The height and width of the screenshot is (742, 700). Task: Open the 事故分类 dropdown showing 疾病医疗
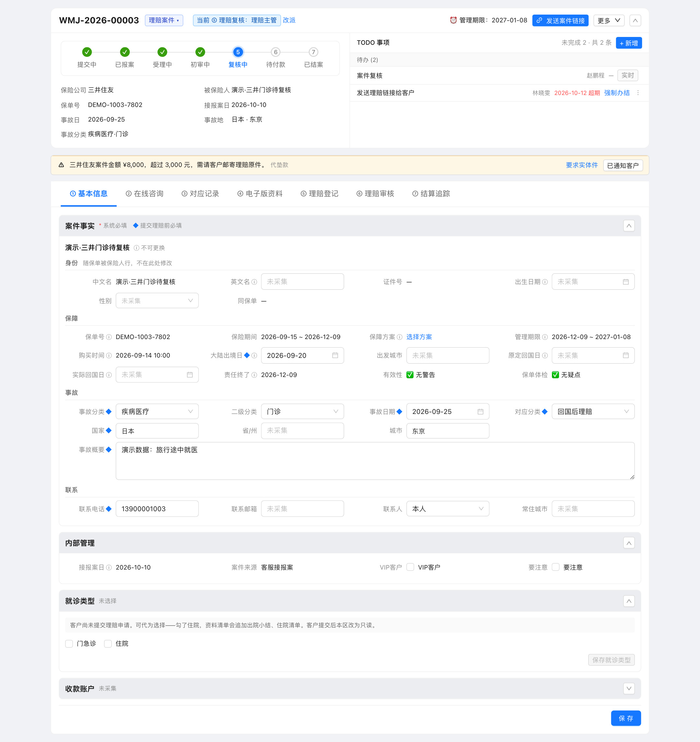[x=157, y=411]
